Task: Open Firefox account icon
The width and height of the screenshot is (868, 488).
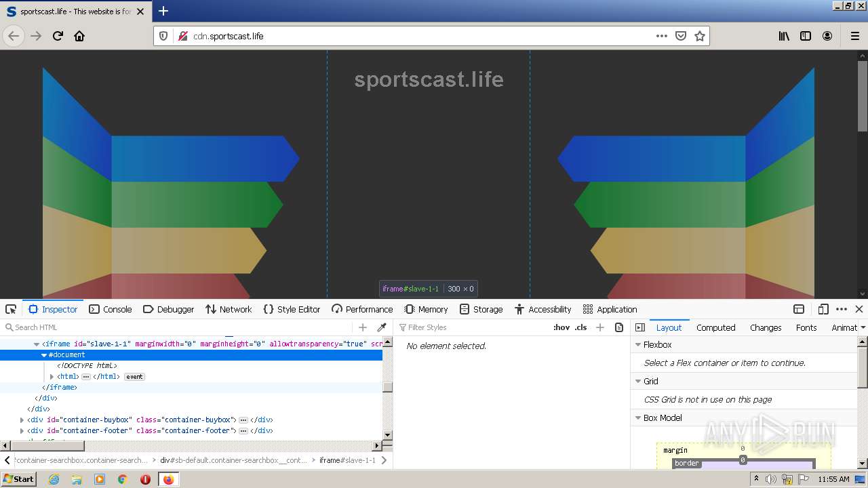Action: pyautogui.click(x=827, y=36)
